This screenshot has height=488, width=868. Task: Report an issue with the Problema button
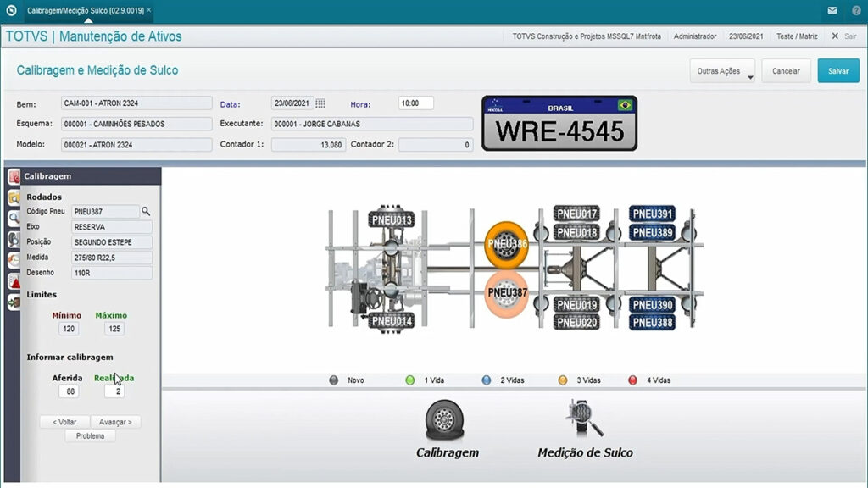[90, 436]
